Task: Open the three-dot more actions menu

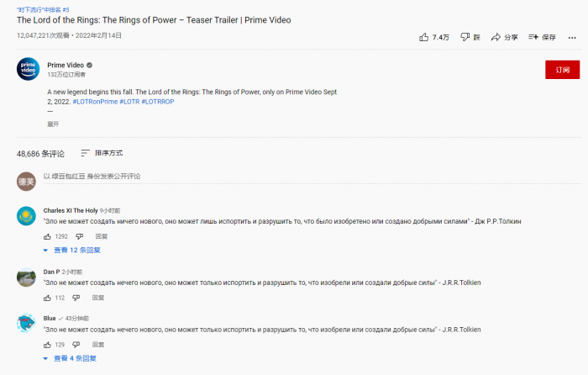Action: 572,37
